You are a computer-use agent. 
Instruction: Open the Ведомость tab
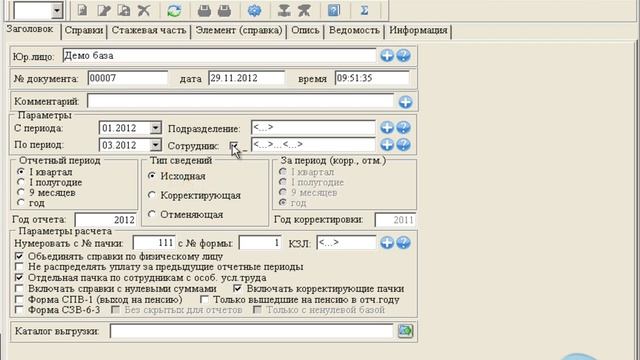pyautogui.click(x=354, y=30)
